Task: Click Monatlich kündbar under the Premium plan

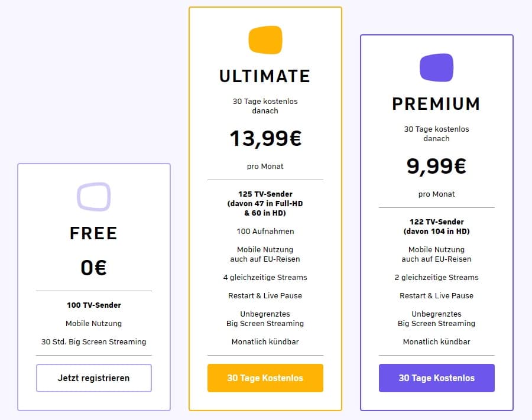Action: [x=436, y=341]
